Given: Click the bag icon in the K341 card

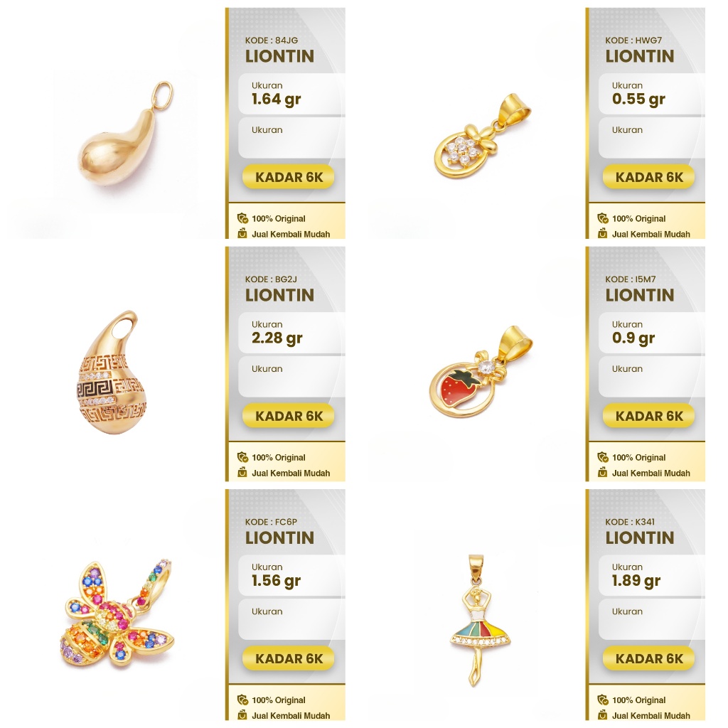Looking at the screenshot, I should click(x=603, y=715).
